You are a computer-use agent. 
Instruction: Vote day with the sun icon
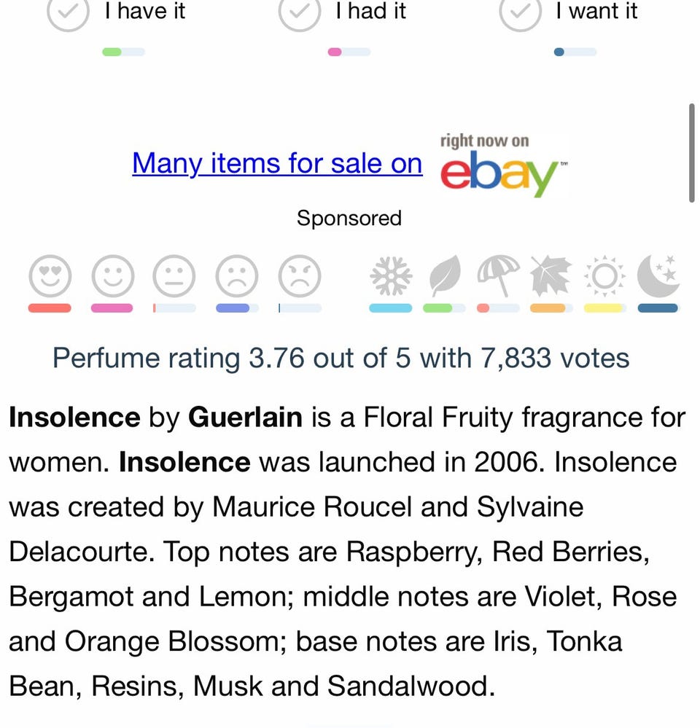coord(604,277)
